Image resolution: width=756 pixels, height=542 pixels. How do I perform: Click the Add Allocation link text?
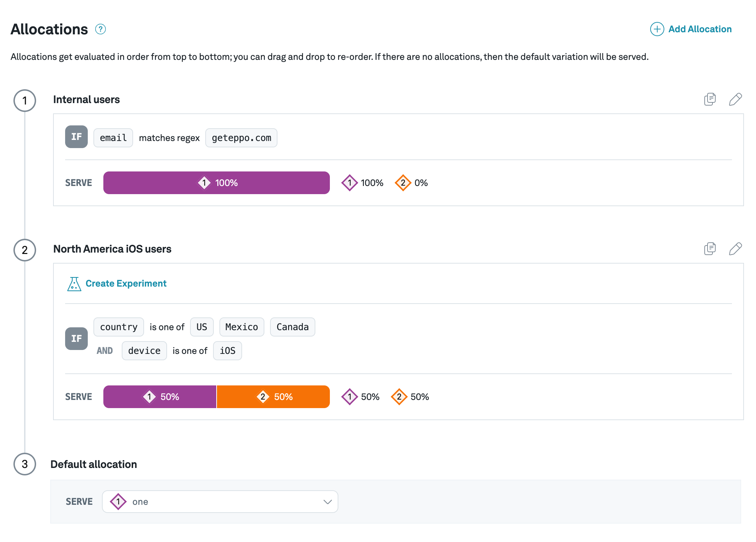coord(700,29)
